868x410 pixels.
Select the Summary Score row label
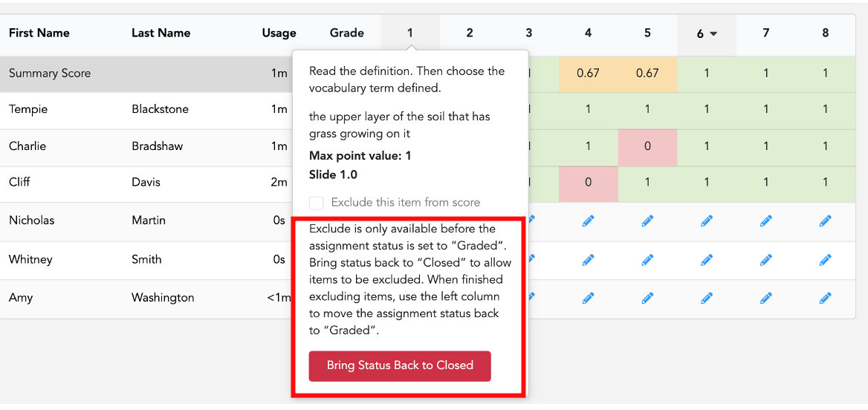(x=50, y=74)
